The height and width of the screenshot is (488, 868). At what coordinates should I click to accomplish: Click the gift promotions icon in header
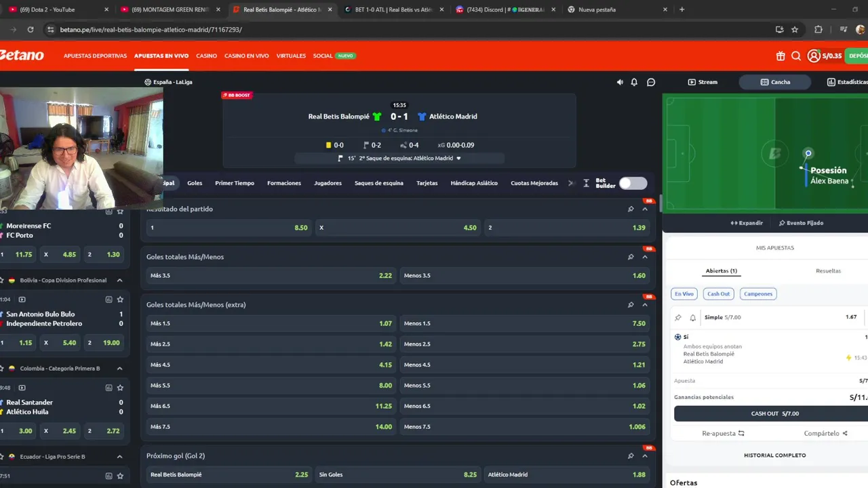point(781,56)
